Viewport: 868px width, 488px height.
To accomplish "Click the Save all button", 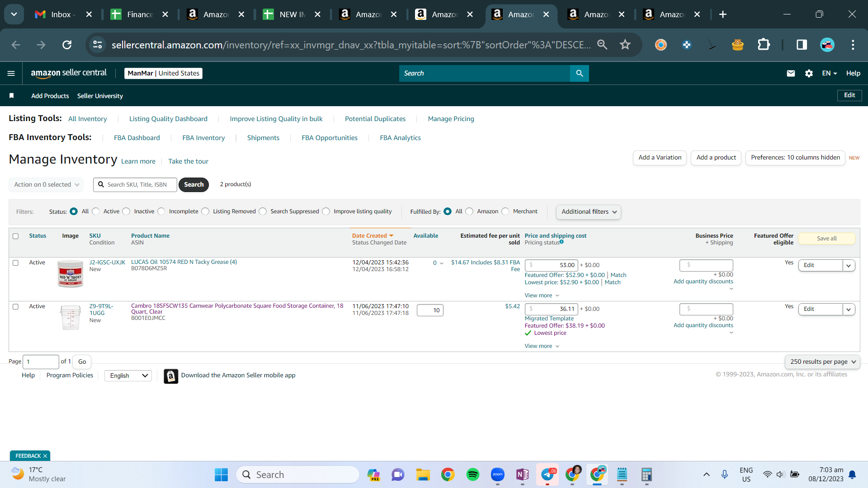I will click(x=827, y=239).
